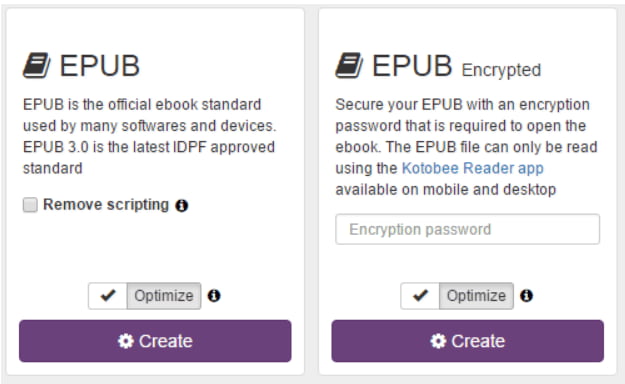This screenshot has height=384, width=625.
Task: Toggle the Optimize checkmark in the plain EPUB card
Action: [x=108, y=296]
